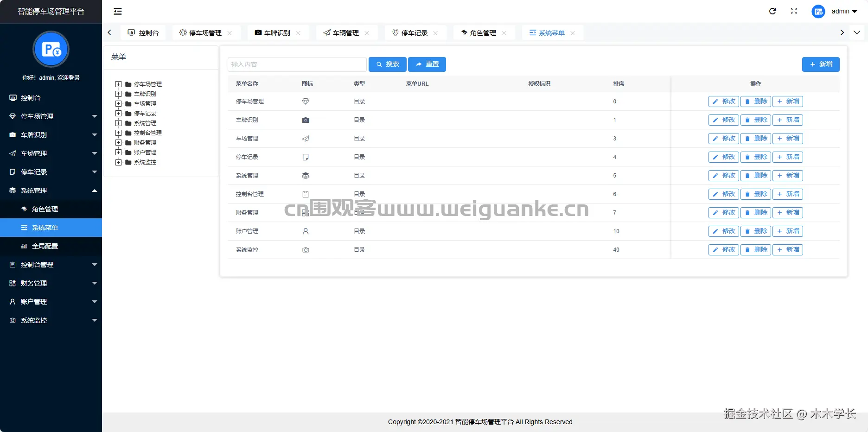Edit the 系统管理 row with 修改
The width and height of the screenshot is (868, 432).
click(x=724, y=176)
